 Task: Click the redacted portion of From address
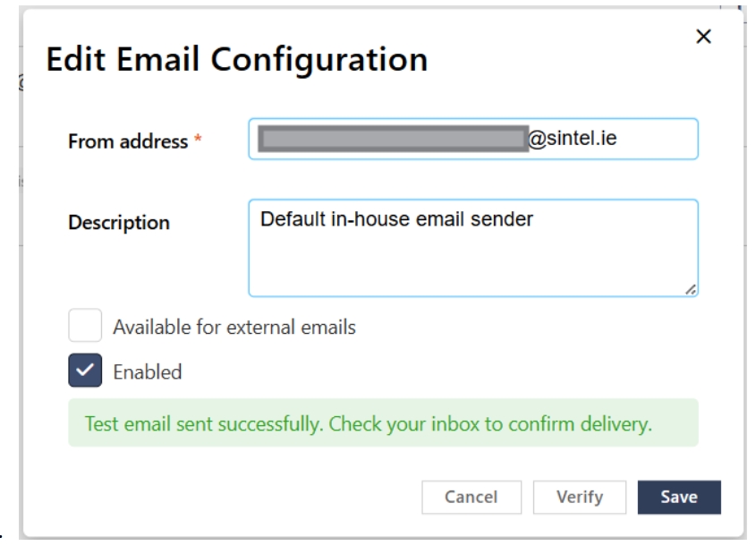tap(394, 139)
